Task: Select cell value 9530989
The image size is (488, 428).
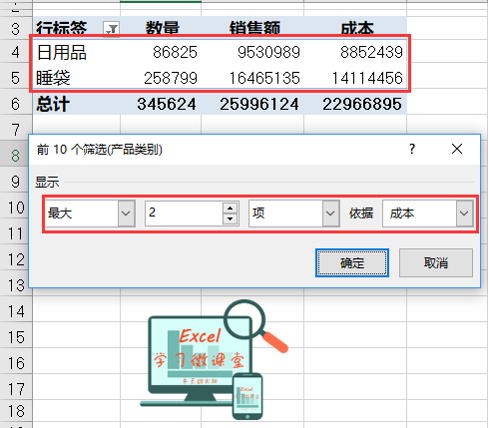Action: tap(253, 52)
